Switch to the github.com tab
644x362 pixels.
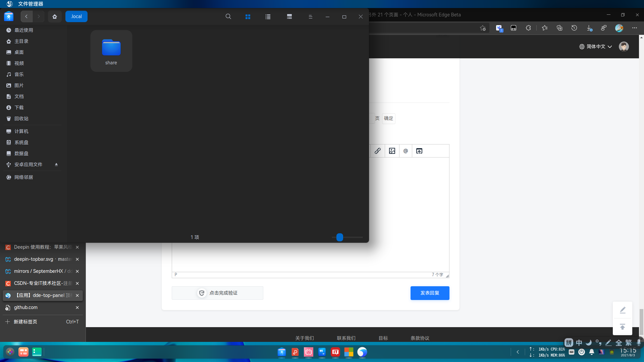(26, 307)
